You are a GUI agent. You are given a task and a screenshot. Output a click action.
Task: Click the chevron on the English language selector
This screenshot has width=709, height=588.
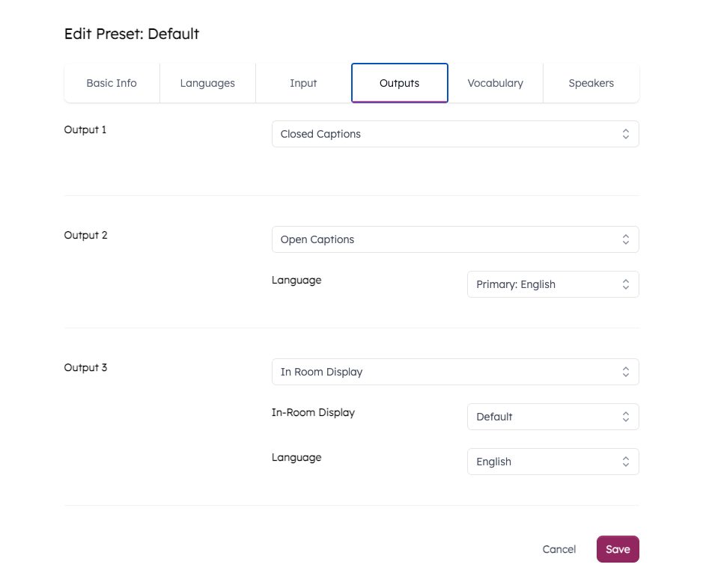click(x=626, y=461)
